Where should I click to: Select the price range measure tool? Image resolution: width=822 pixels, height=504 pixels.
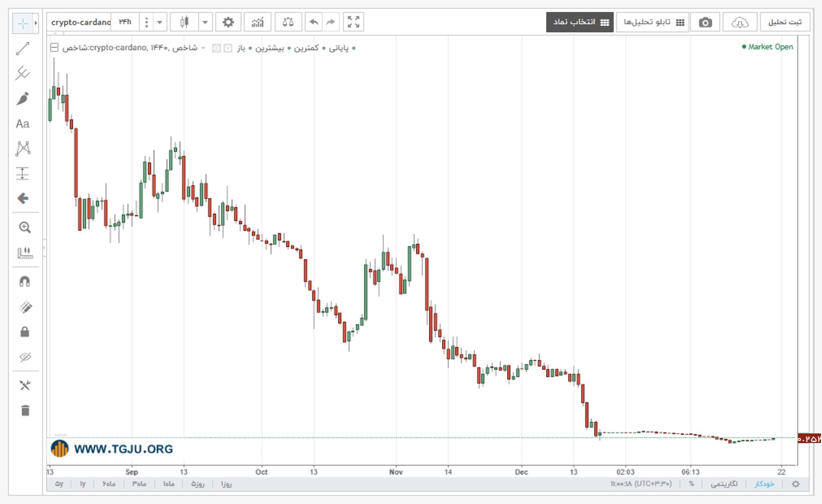tap(23, 173)
